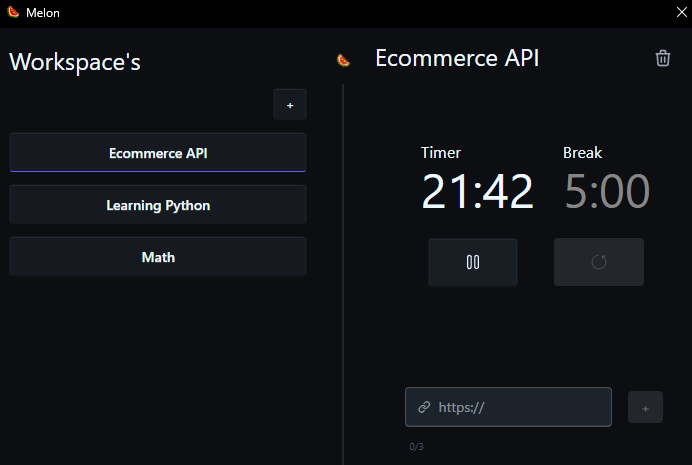Switch to the Math workspace
Screen dimensions: 692x465
158,257
